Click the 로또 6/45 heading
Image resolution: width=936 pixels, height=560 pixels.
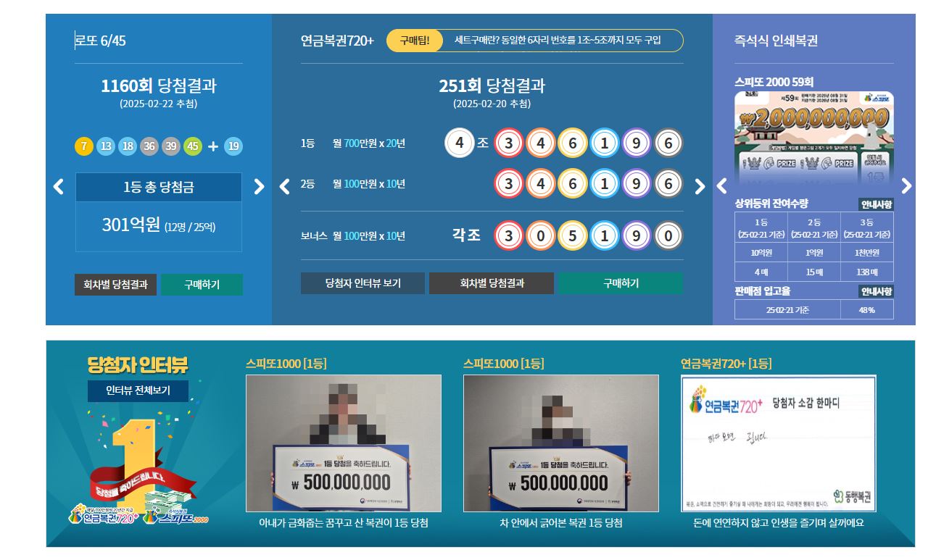(x=101, y=41)
